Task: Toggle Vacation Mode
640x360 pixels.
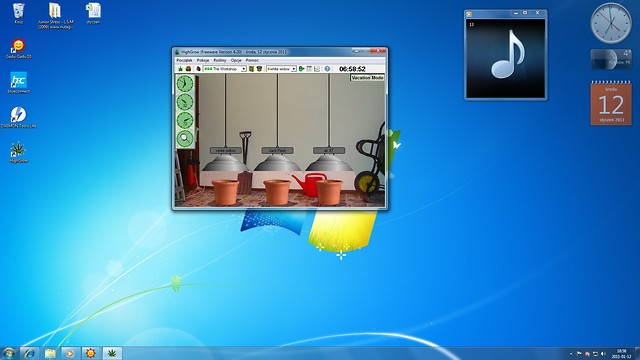Action: pyautogui.click(x=367, y=78)
